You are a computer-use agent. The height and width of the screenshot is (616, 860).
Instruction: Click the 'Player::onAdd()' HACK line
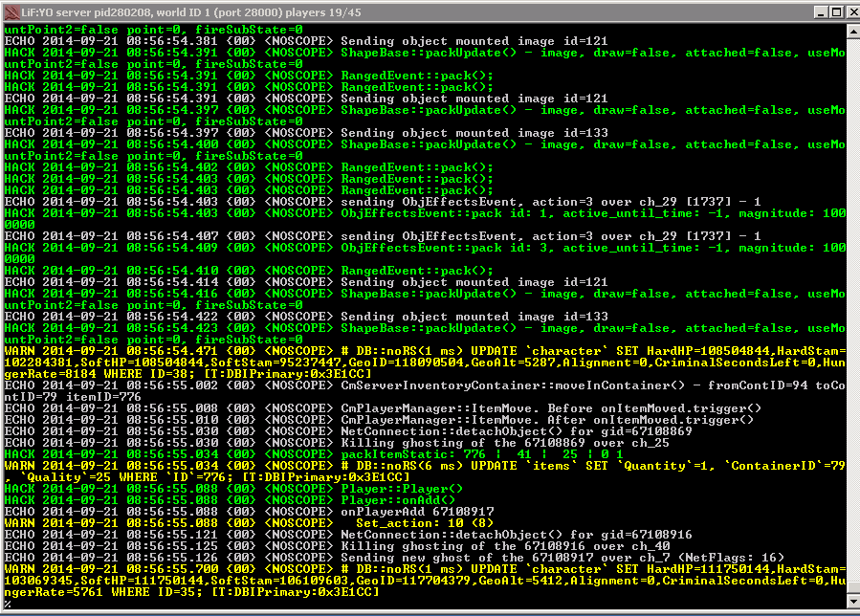(230, 501)
